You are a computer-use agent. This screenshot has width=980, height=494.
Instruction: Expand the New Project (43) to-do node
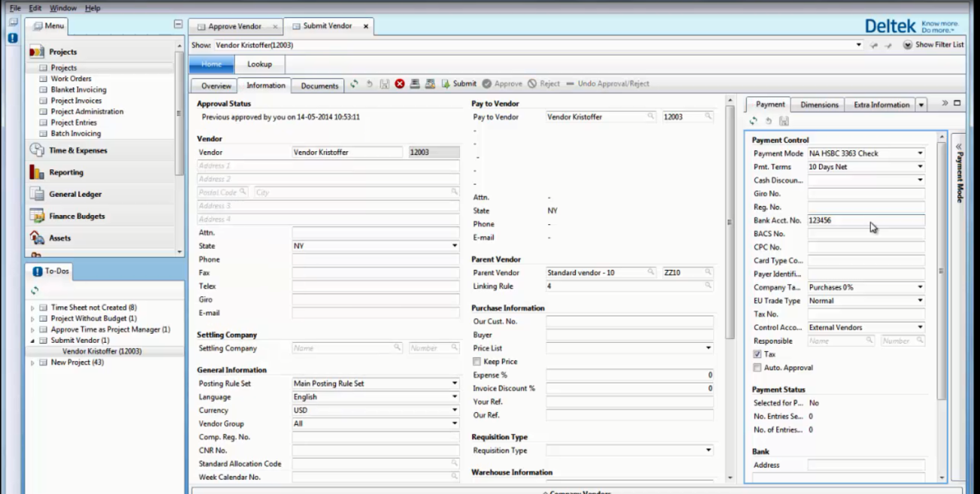[32, 362]
